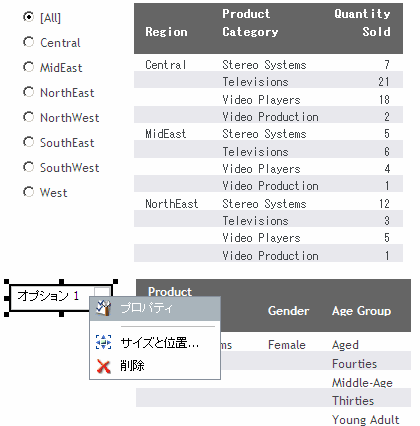This screenshot has height=426, width=420.
Task: Click the Aged cell in Age Group
Action: (x=345, y=345)
